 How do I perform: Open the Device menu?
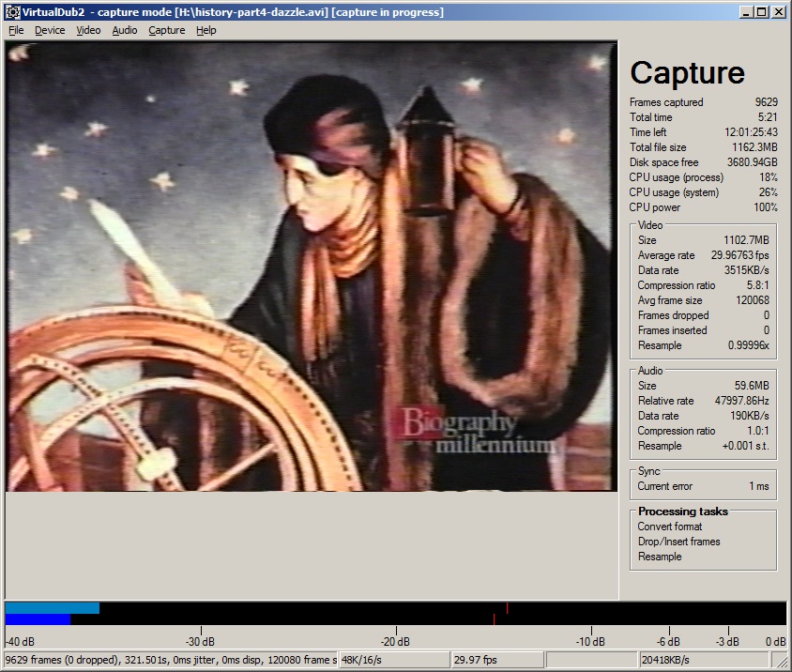(50, 30)
